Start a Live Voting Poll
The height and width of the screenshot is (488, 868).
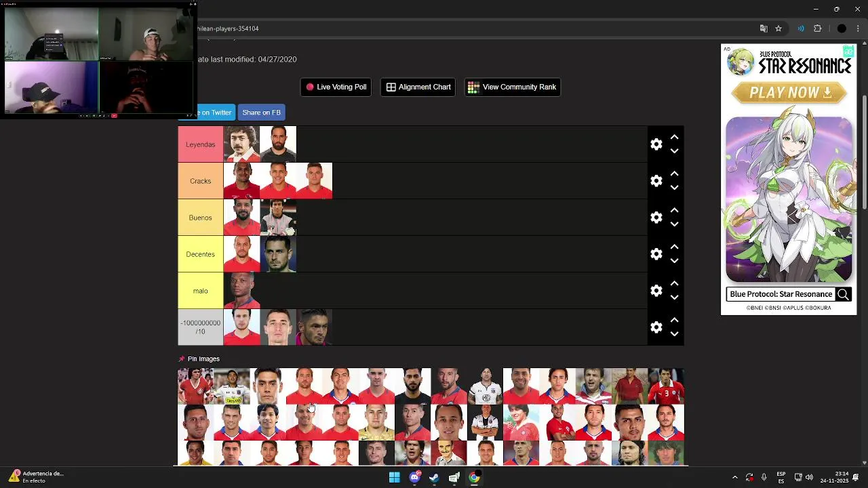[336, 87]
